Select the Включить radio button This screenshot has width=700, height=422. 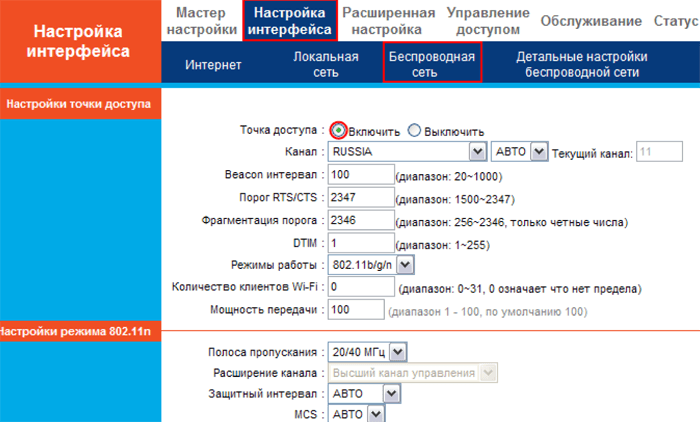coord(338,130)
